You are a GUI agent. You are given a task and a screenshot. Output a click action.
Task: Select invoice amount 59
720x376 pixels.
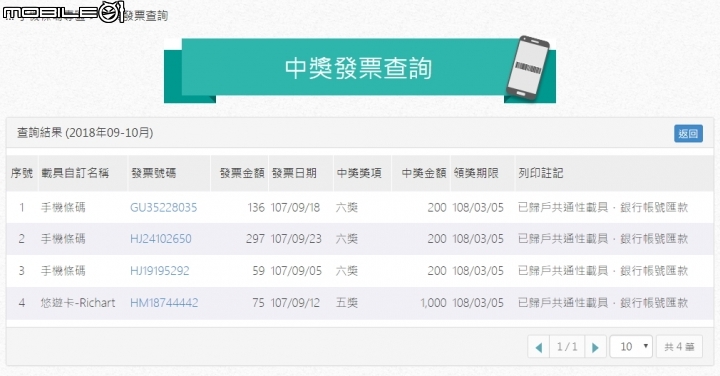point(259,271)
